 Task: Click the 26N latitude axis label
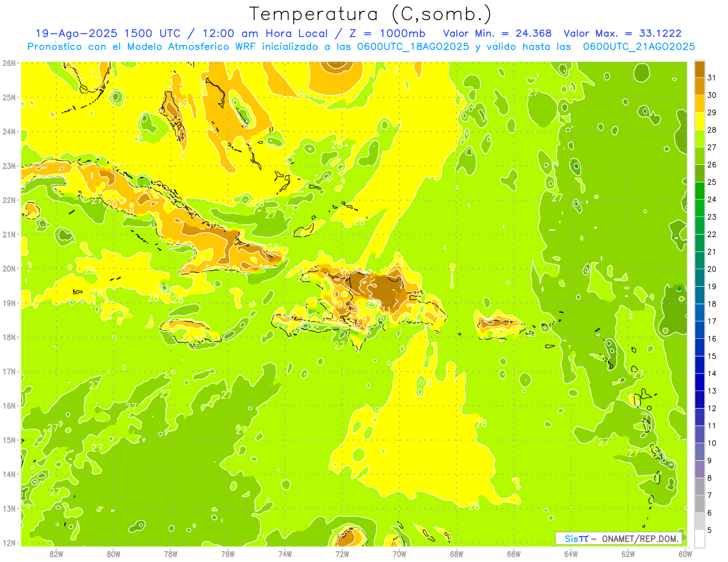click(9, 63)
